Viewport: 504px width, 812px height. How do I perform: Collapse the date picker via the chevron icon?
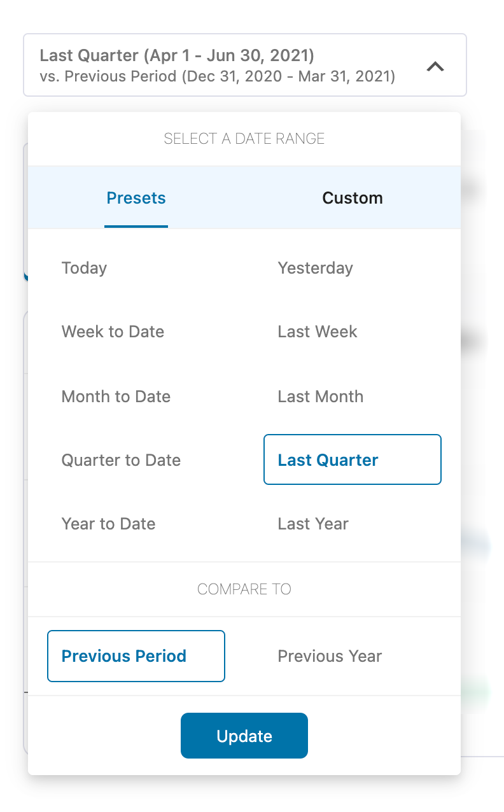(435, 66)
